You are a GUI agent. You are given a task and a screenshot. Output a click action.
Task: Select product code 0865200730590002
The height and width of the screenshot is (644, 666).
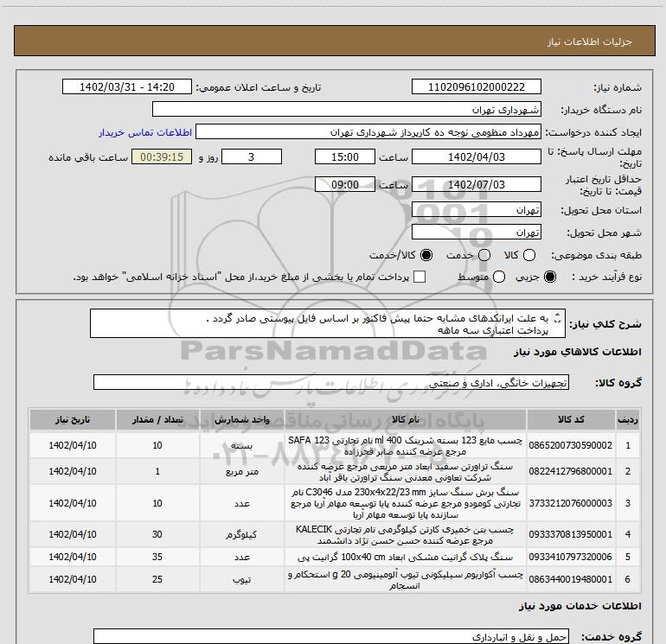[571, 445]
